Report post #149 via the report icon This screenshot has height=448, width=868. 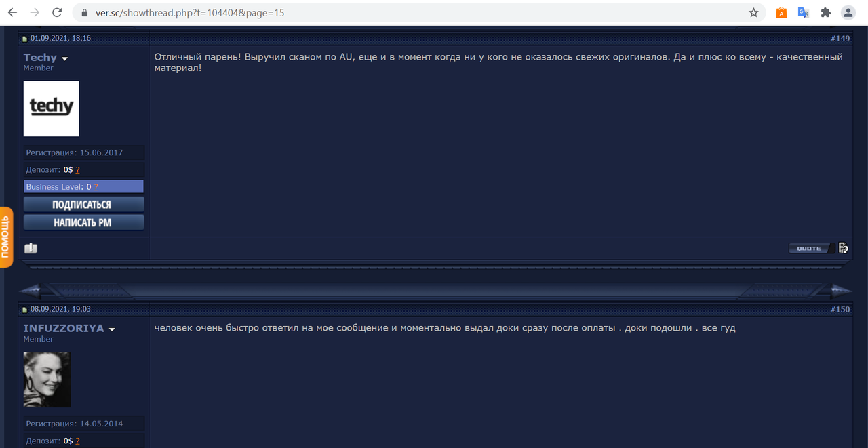(x=30, y=248)
